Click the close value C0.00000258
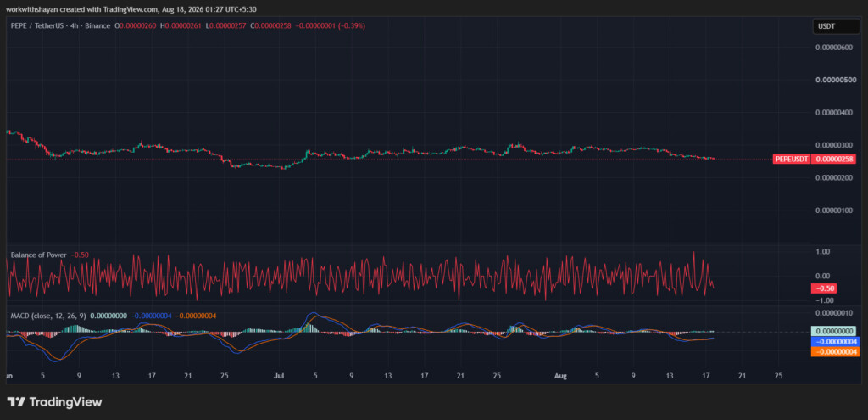This screenshot has width=868, height=420. [x=270, y=26]
